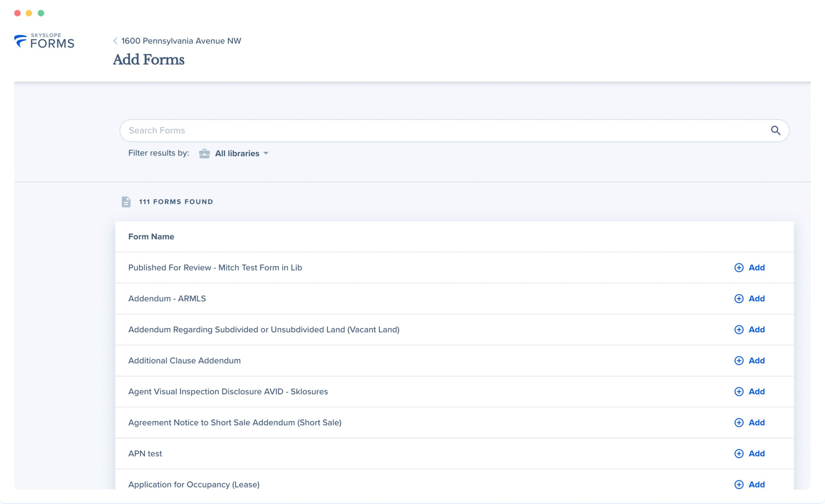Viewport: 825px width, 504px height.
Task: Click the back chevron arrow near the address
Action: tap(115, 41)
